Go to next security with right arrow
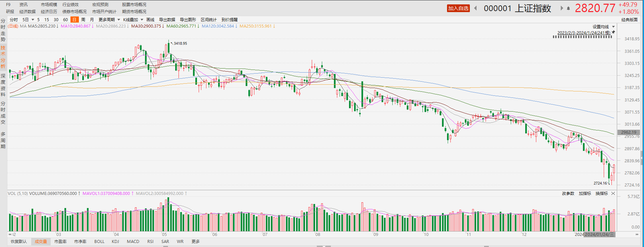The image size is (644, 247). (x=561, y=8)
